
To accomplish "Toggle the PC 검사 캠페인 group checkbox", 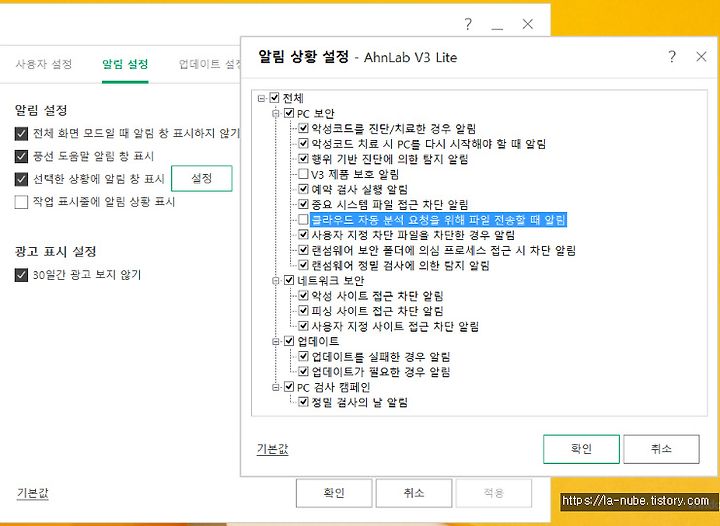I will (289, 387).
